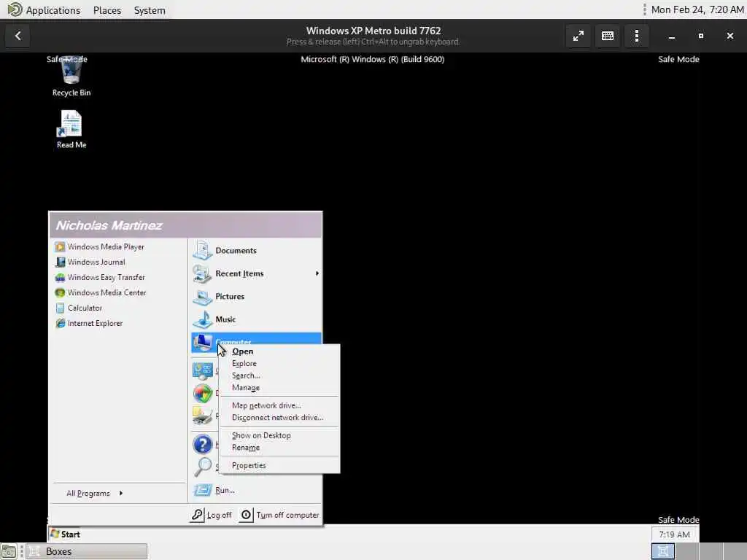Click the Music label
747x560 pixels.
(225, 319)
